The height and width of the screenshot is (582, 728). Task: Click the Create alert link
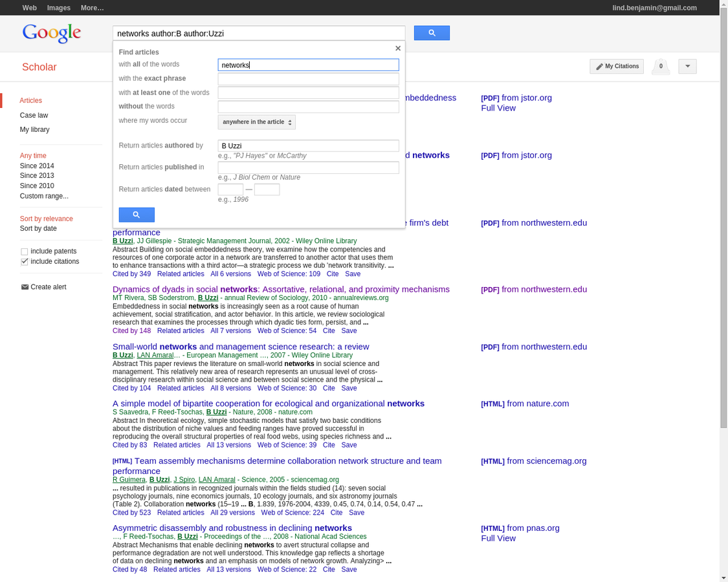49,287
